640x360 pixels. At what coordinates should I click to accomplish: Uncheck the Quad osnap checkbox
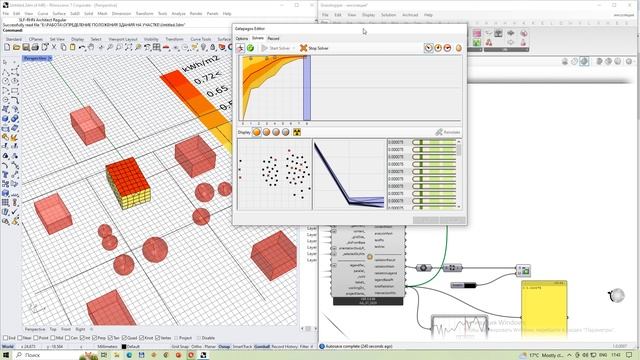coord(124,338)
